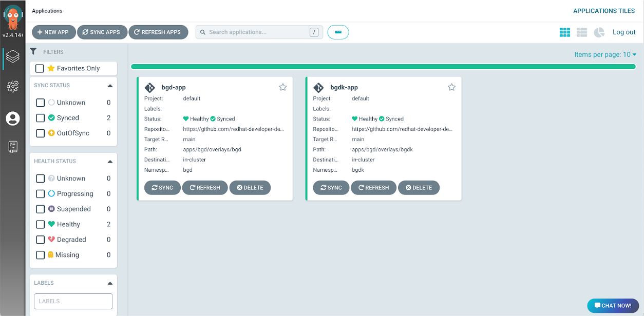Screen dimensions: 644x316
Task: Check the health status Unknown filter
Action: [x=41, y=179]
